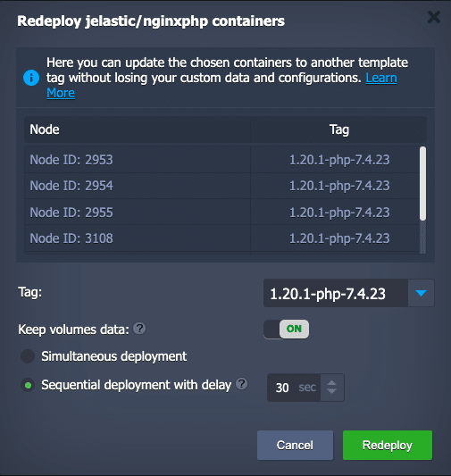This screenshot has height=476, width=451.
Task: Toggle the Keep volumes data switch
Action: point(286,329)
